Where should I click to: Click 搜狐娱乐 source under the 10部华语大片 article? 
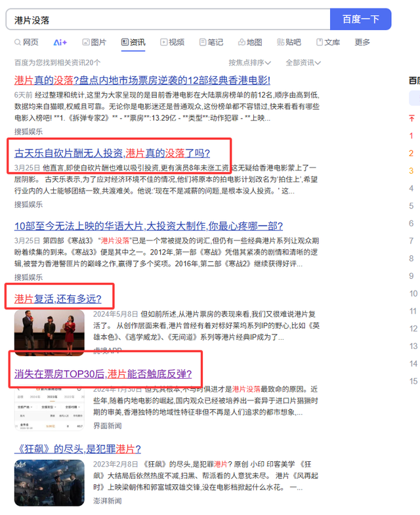coord(29,278)
